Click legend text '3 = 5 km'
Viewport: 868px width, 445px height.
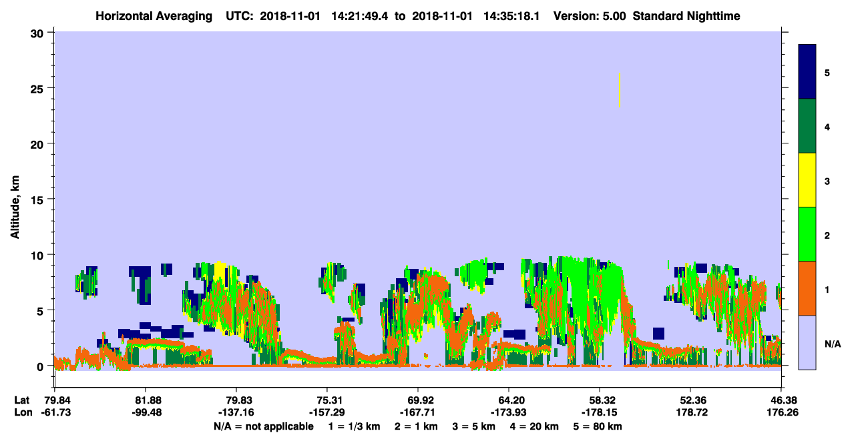click(x=474, y=426)
